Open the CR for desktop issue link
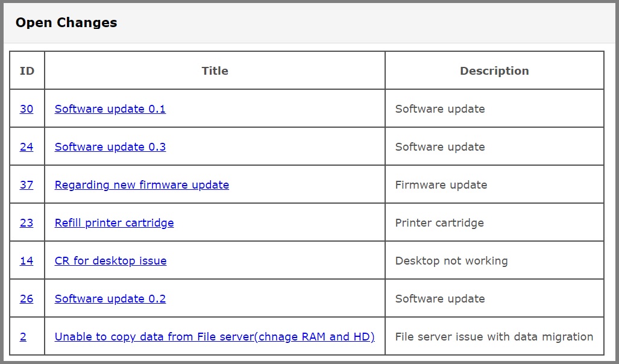 click(x=110, y=260)
